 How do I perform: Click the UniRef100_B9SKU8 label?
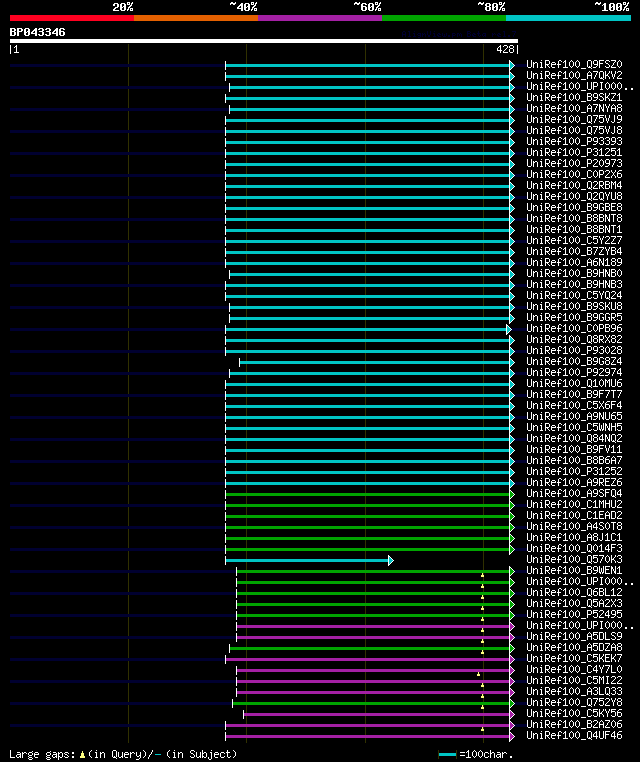coord(574,307)
